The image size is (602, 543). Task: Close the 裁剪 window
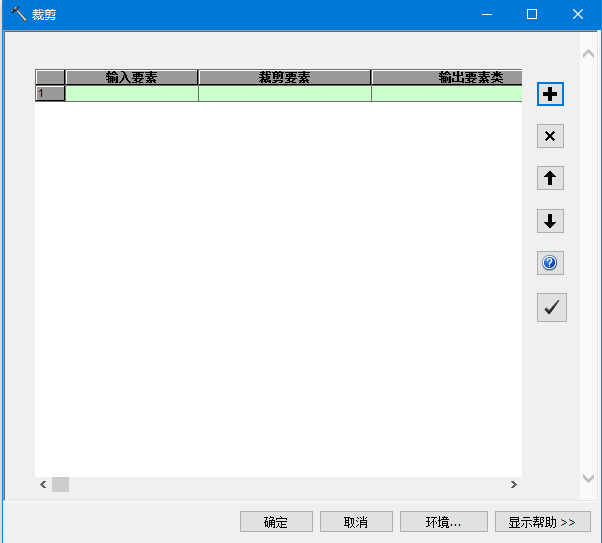coord(577,14)
